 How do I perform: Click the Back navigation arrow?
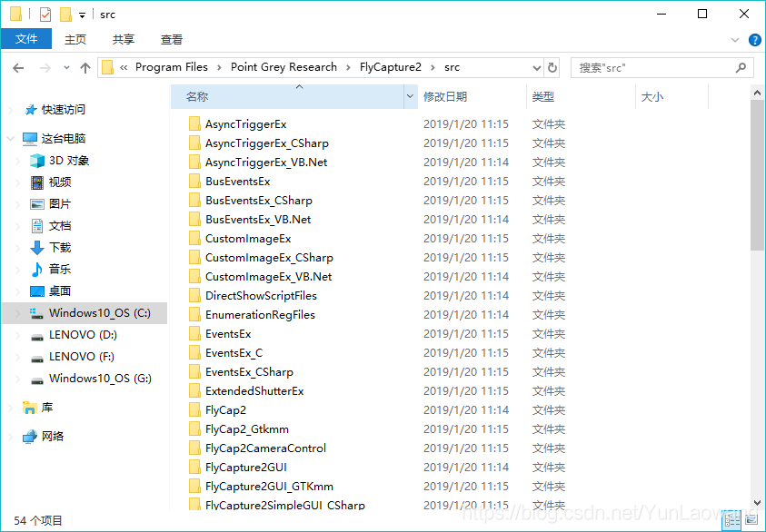(18, 68)
